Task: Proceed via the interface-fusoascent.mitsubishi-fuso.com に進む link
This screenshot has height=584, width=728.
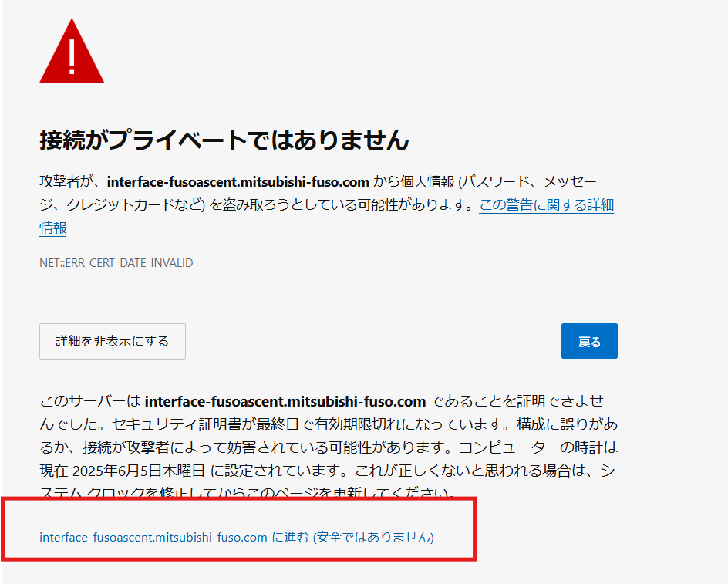Action: 236,537
